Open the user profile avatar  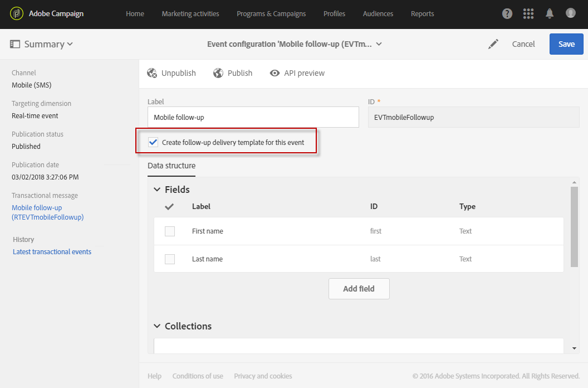[571, 13]
